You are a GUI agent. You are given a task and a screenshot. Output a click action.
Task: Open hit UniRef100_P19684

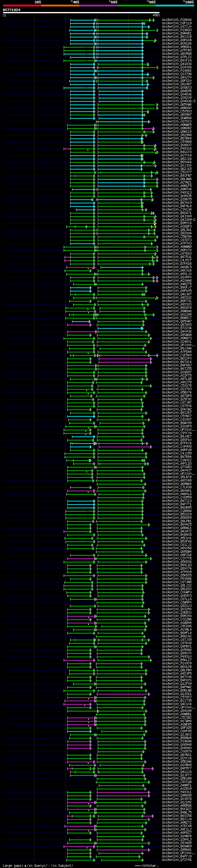coord(177,741)
